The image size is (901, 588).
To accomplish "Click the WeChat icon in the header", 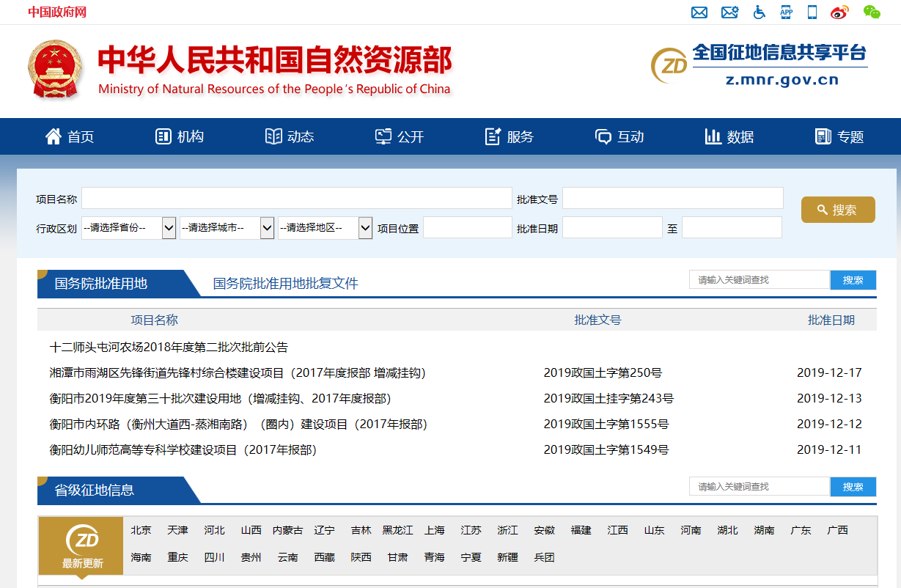I will click(x=872, y=13).
